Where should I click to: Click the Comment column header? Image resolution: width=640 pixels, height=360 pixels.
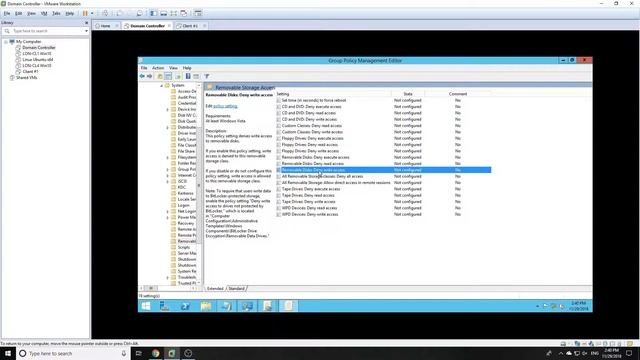(x=458, y=94)
